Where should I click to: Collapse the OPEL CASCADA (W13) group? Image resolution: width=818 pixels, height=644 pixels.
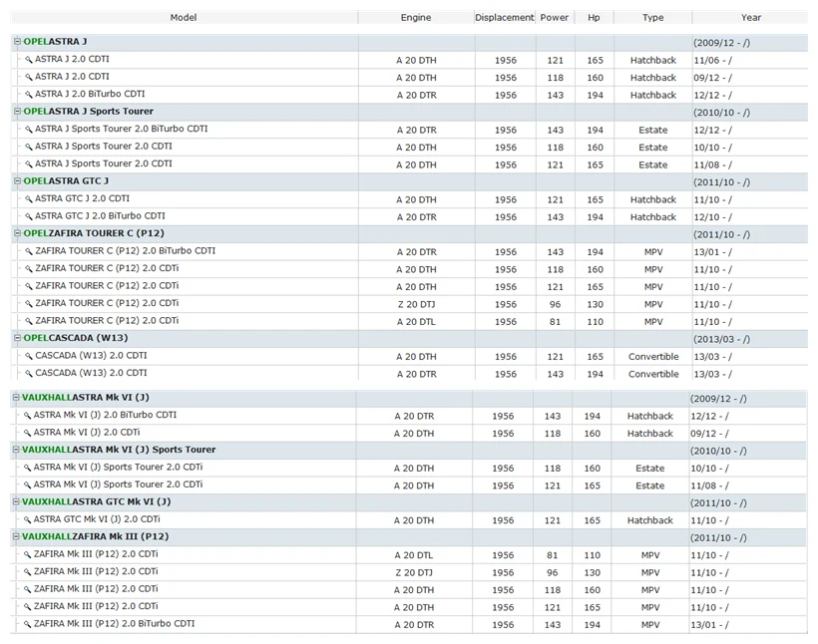click(18, 338)
